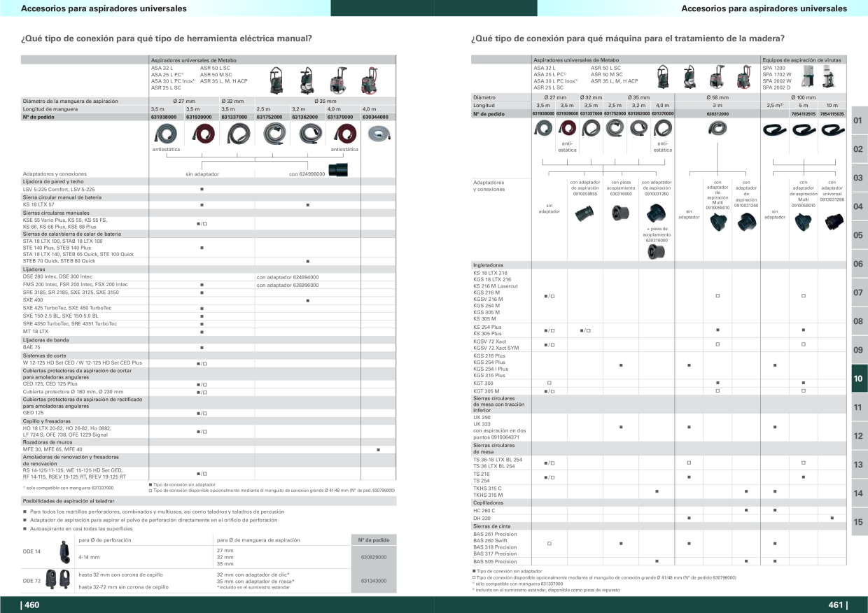
Task: Click order number 7854112915
Action: [803, 113]
